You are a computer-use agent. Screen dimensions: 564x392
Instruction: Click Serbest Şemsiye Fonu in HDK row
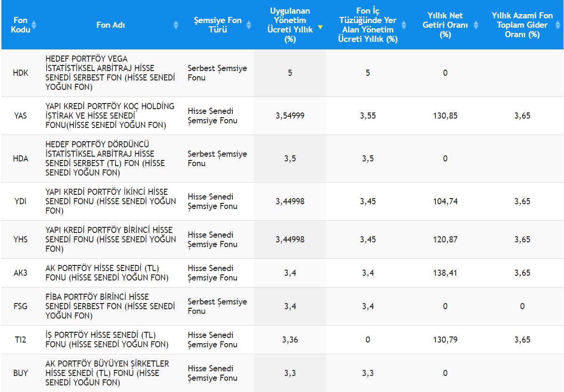(x=217, y=73)
